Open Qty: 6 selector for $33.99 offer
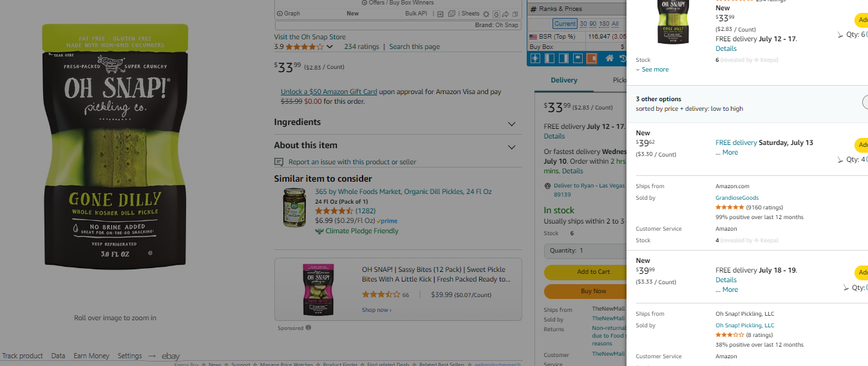The height and width of the screenshot is (366, 868). 856,34
